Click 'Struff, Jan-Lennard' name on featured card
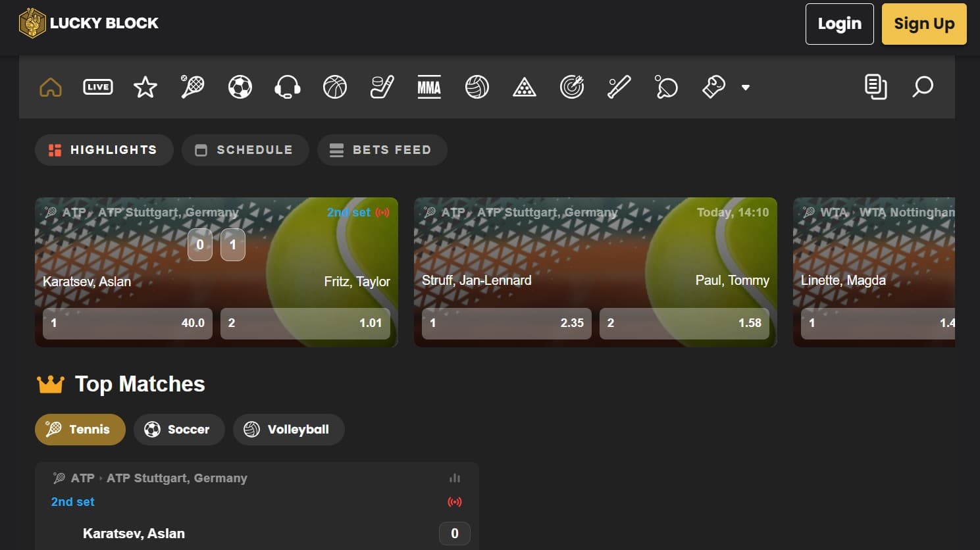 [477, 280]
